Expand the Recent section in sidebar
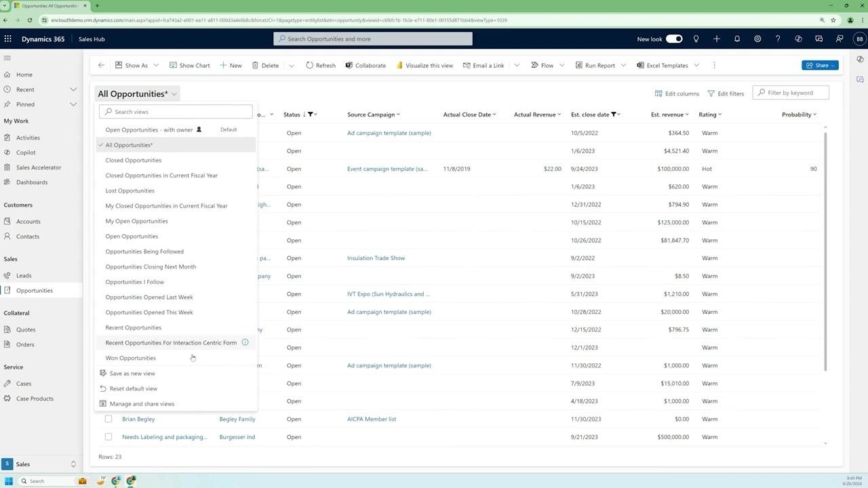The height and width of the screenshot is (488, 868). click(73, 89)
